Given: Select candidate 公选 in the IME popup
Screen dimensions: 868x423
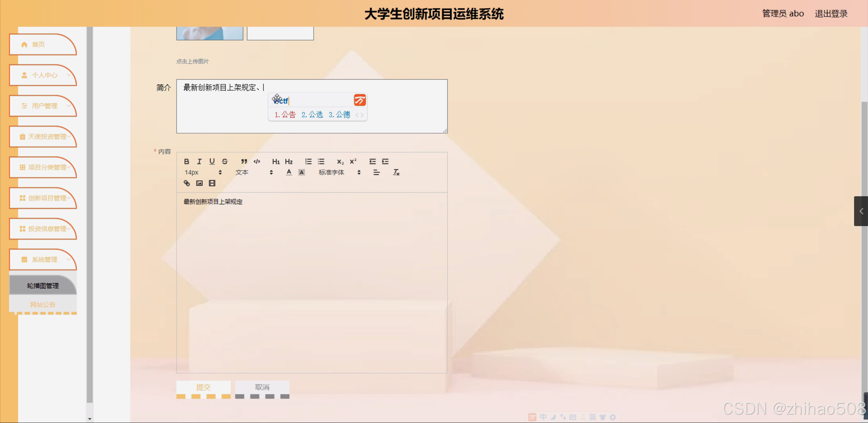Looking at the screenshot, I should tap(312, 115).
